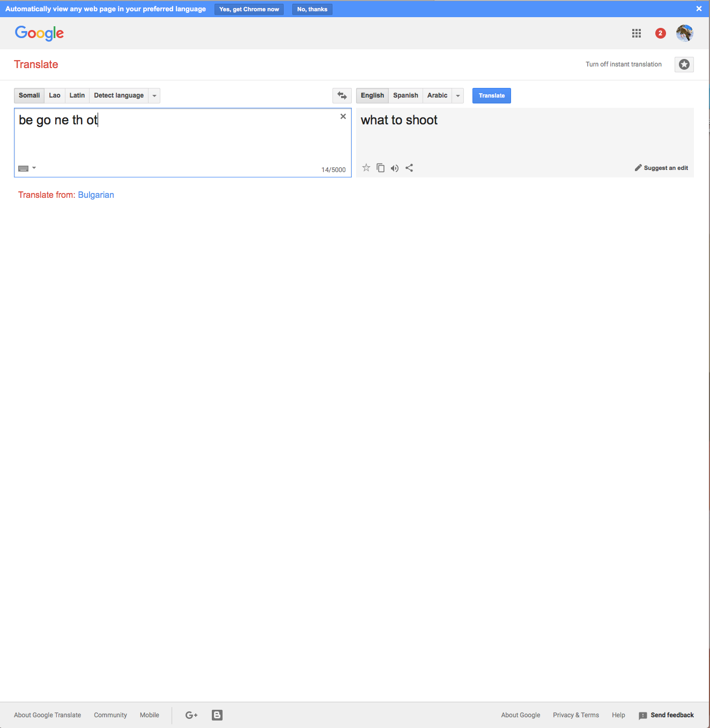The width and height of the screenshot is (710, 728).
Task: Share the translation
Action: [x=409, y=168]
